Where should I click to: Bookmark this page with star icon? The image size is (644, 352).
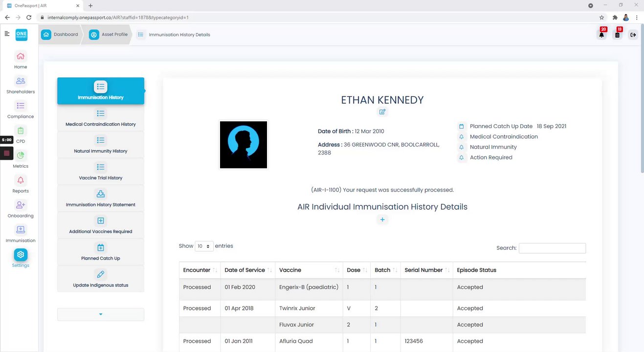coord(601,17)
